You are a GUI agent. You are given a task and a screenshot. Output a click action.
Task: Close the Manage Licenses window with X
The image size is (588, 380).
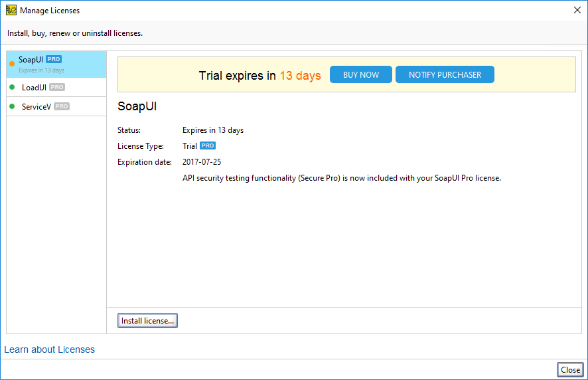tap(577, 10)
